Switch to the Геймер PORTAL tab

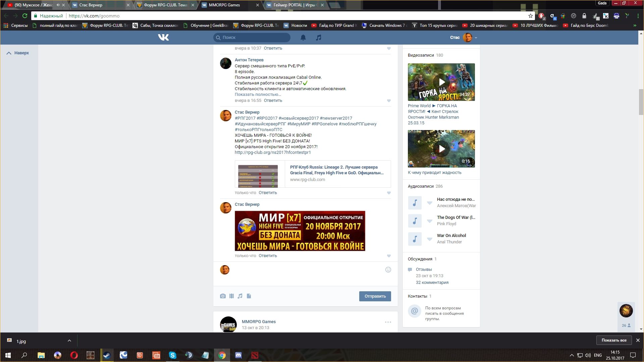pos(293,5)
